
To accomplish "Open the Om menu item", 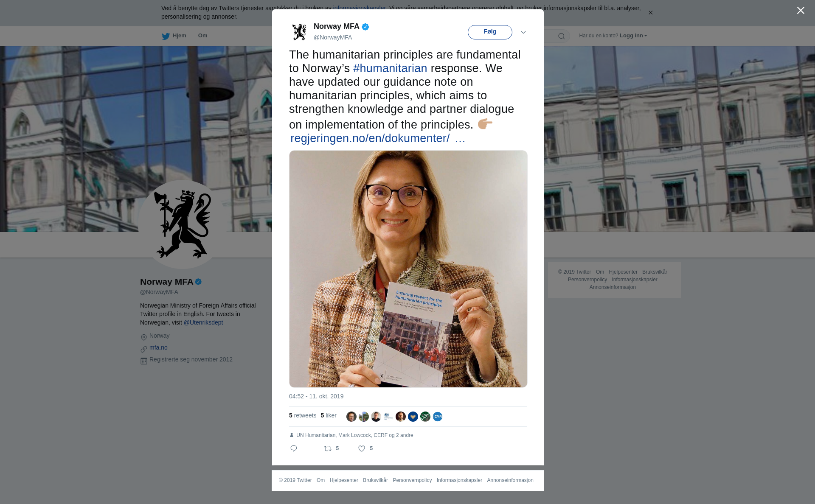I will coord(202,36).
